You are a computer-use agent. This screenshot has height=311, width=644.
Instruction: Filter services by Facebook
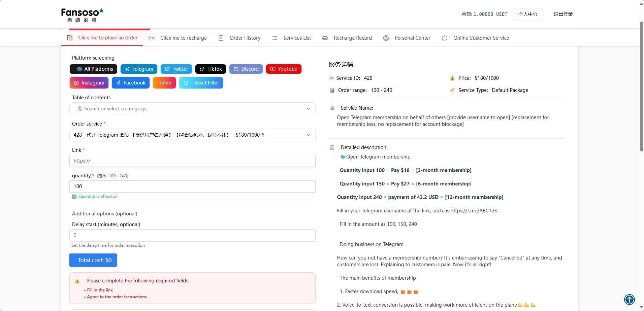(131, 83)
